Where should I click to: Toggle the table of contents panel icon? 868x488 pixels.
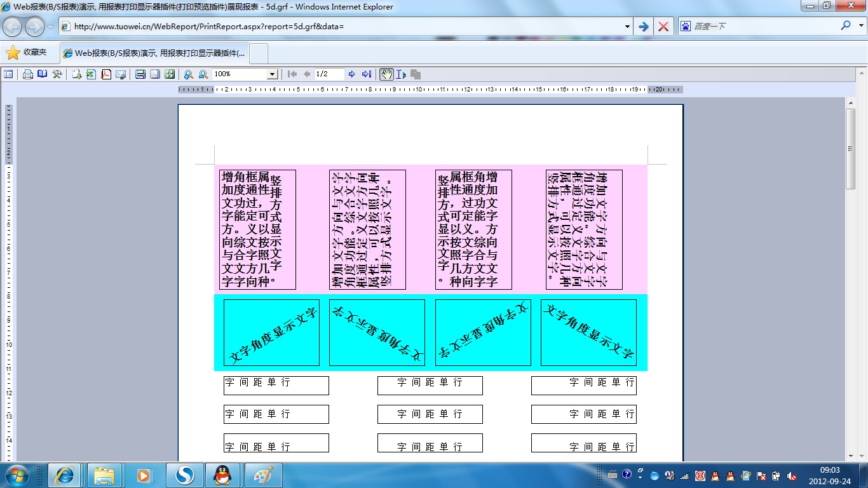coord(8,74)
